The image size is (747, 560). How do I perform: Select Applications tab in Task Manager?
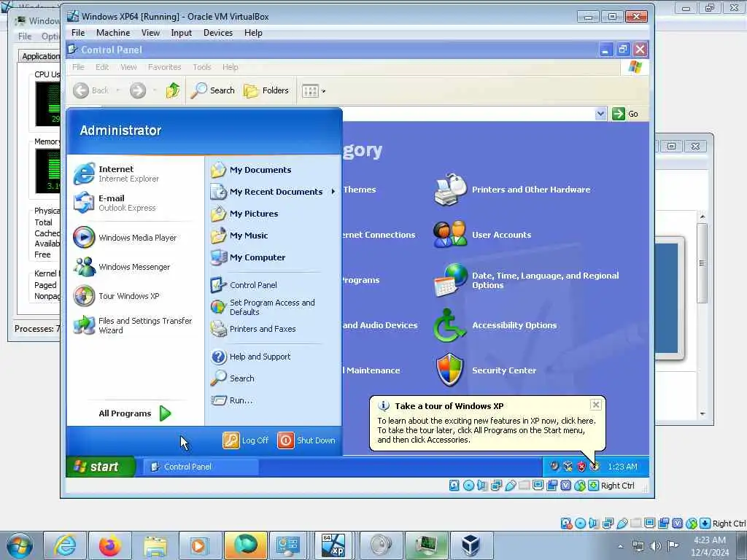tap(40, 56)
